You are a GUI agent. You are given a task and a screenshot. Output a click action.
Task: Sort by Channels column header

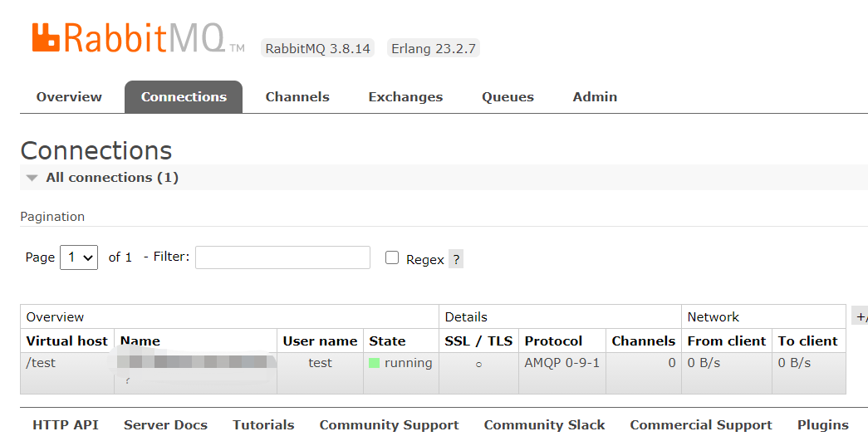[x=643, y=341]
